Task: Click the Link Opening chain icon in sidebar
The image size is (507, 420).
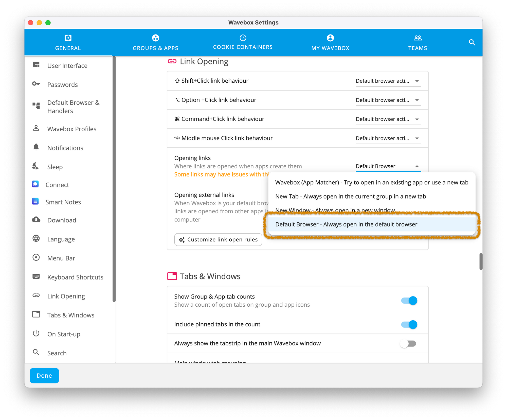Action: [36, 295]
